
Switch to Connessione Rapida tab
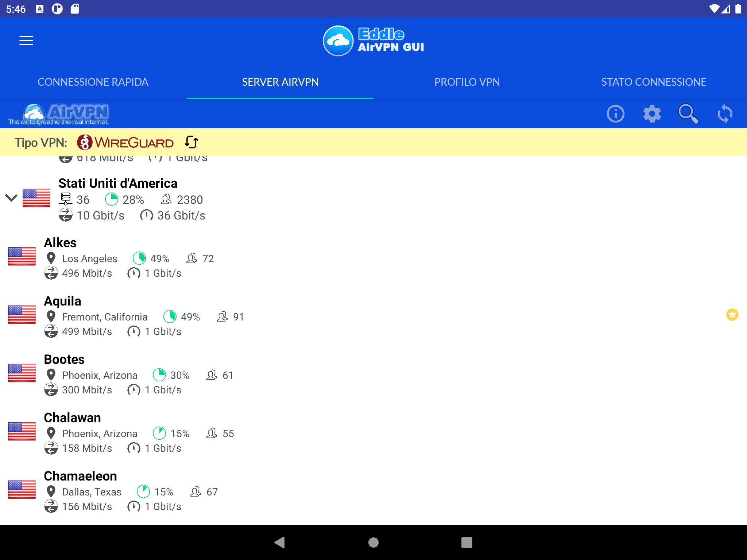(93, 82)
